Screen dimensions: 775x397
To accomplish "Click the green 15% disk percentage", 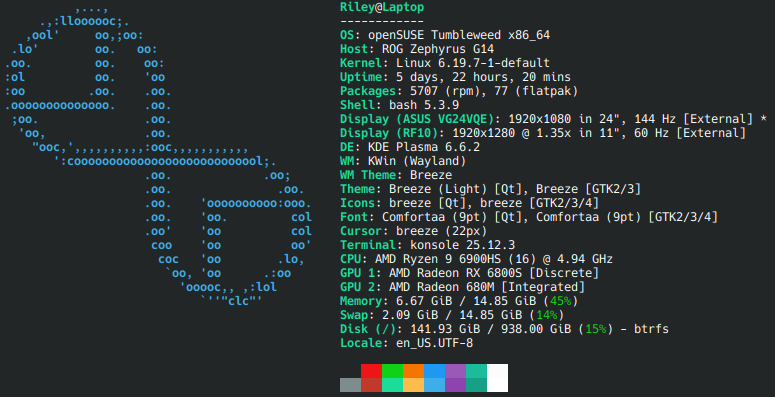I will (596, 329).
